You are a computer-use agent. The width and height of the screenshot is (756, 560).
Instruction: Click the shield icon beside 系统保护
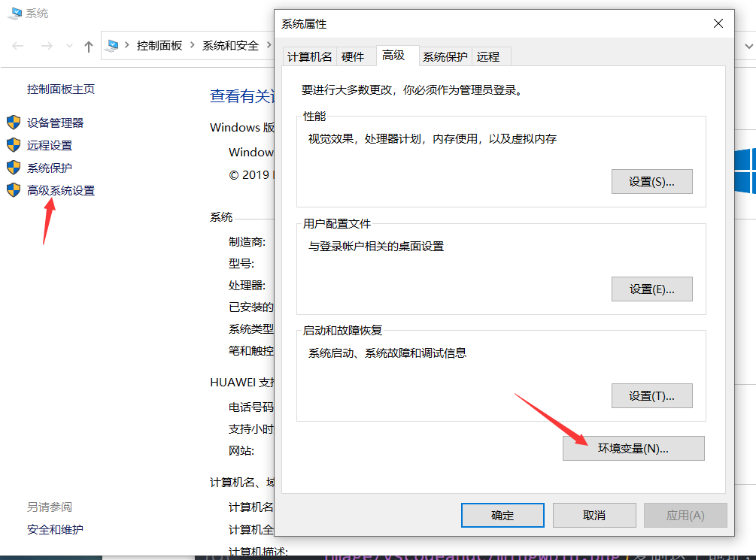pyautogui.click(x=13, y=168)
